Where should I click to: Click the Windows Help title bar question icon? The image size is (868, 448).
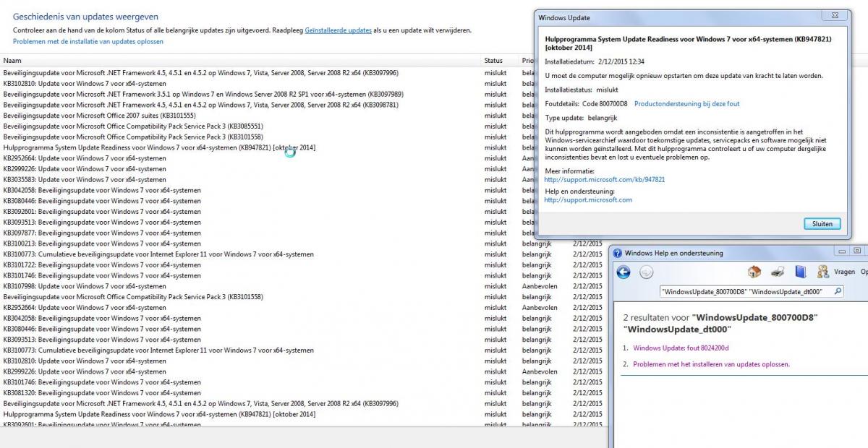click(x=617, y=253)
